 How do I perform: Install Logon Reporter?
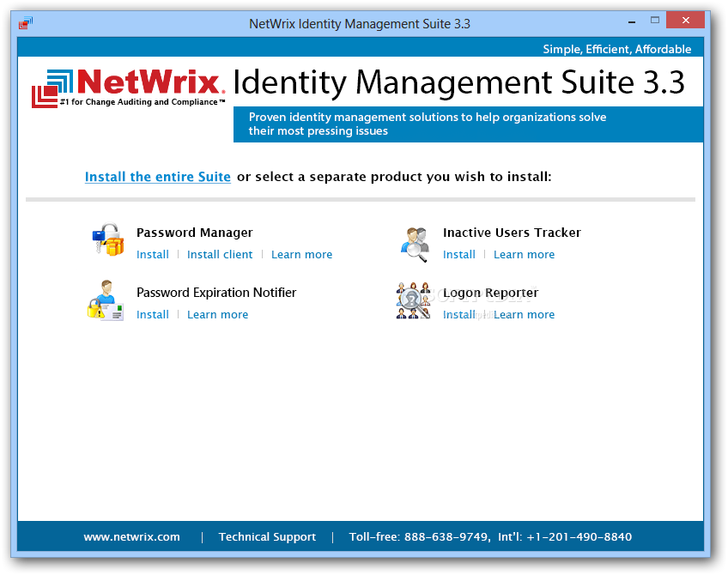pyautogui.click(x=458, y=315)
